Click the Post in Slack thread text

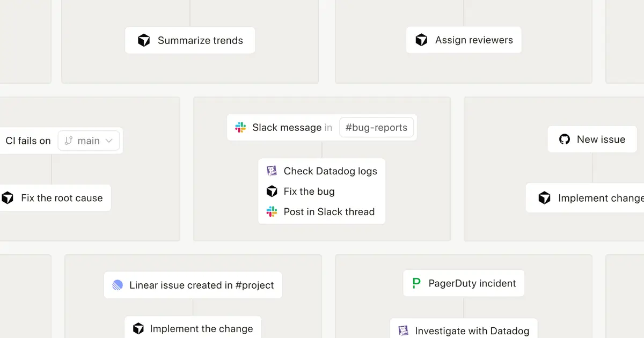coord(329,211)
